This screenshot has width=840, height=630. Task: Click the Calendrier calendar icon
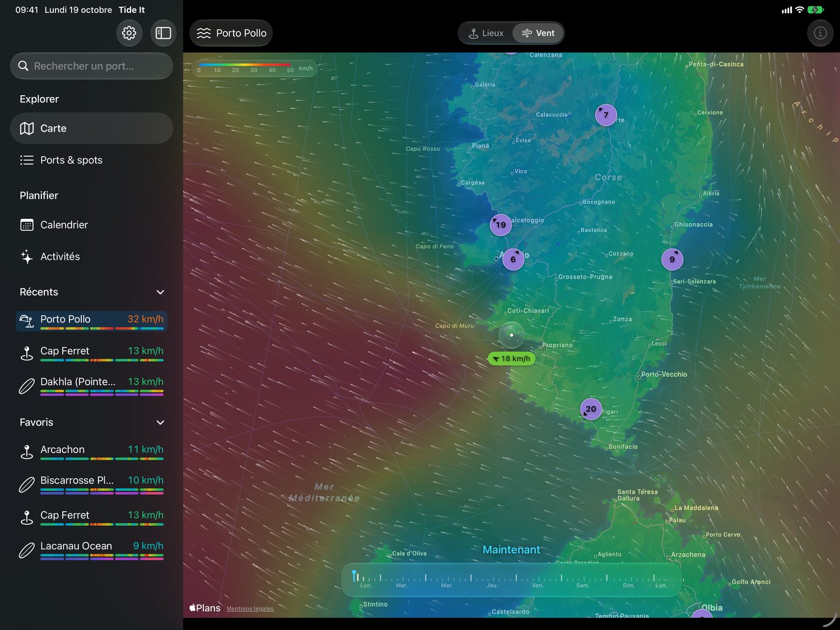(27, 225)
